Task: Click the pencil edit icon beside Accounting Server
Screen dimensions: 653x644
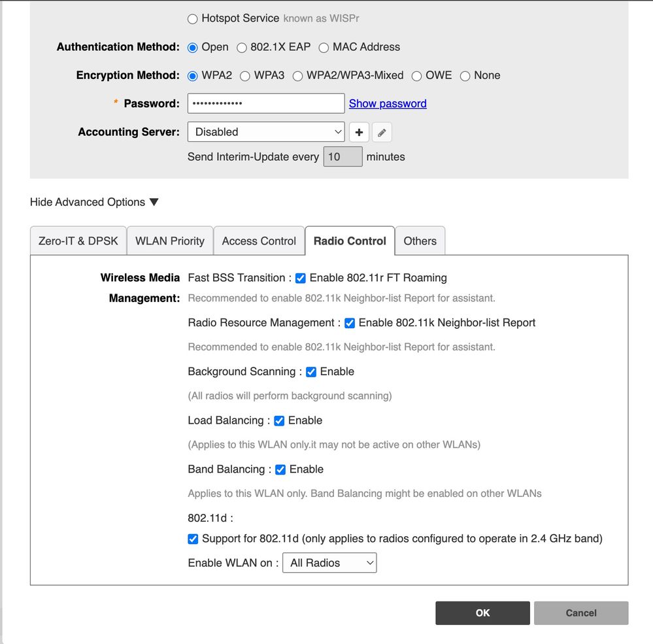Action: click(382, 132)
